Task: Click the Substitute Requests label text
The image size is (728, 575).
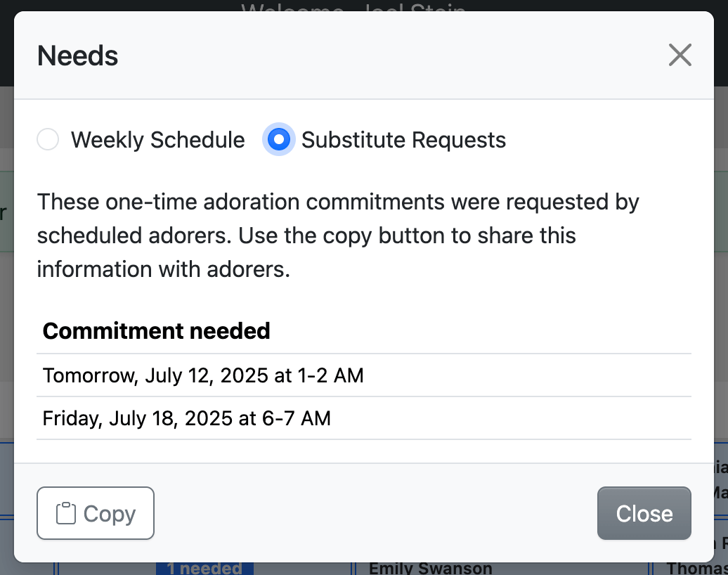Action: tap(403, 140)
